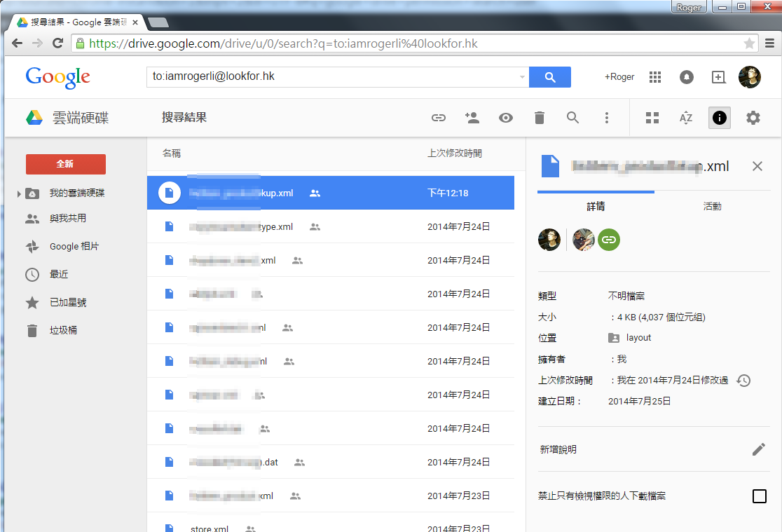Click 新增說明 add description field
Image resolution: width=782 pixels, height=532 pixels.
[x=558, y=449]
